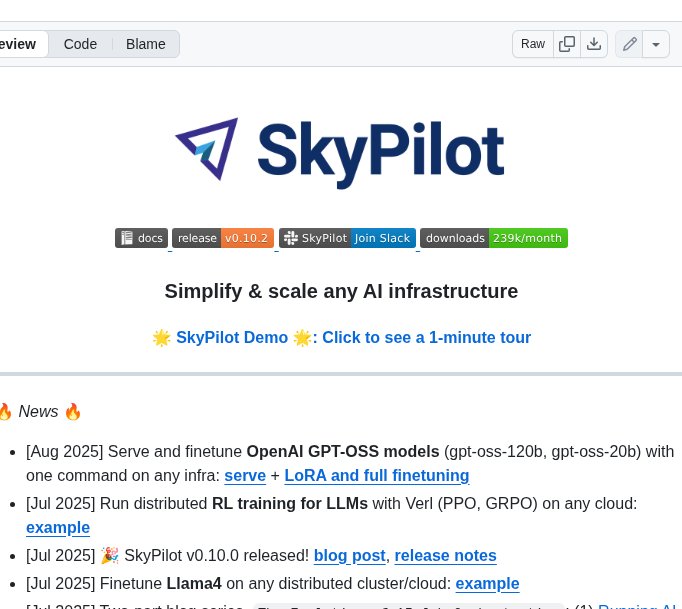Download raw file icon
This screenshot has width=682, height=609.
tap(594, 44)
